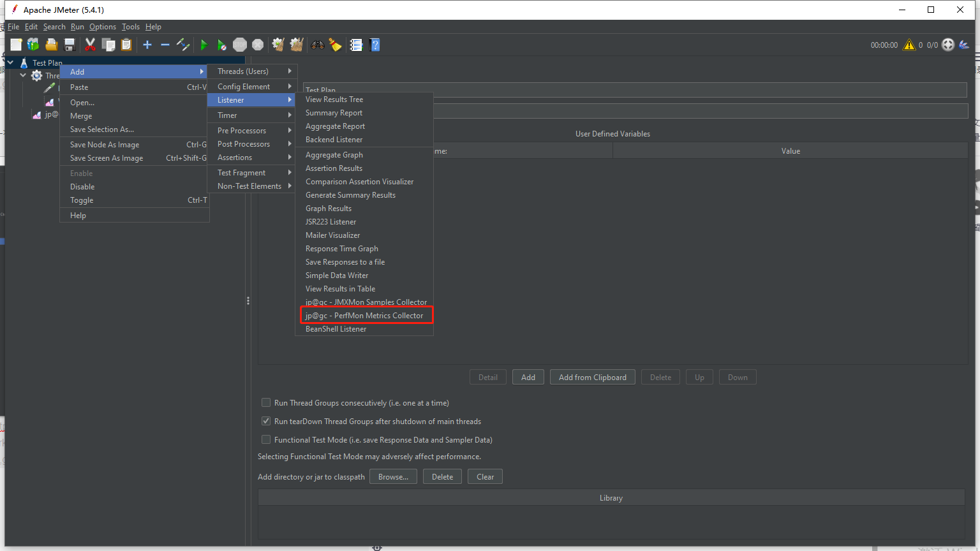Click the Paste clipboard icon
This screenshot has height=551, width=980.
click(126, 45)
